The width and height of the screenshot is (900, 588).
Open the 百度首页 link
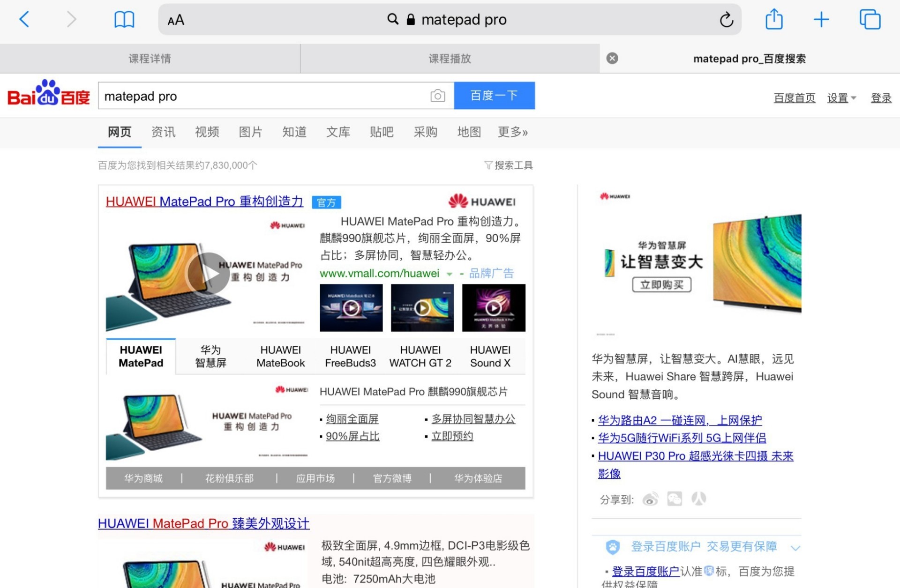[x=795, y=98]
